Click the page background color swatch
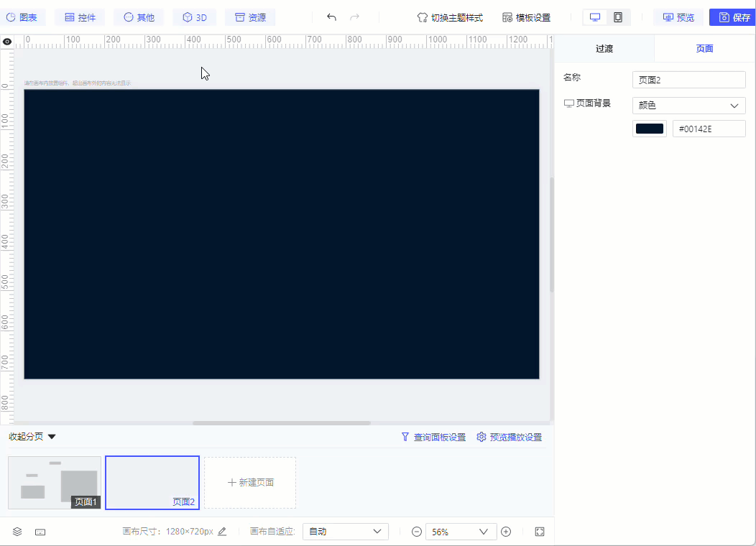The height and width of the screenshot is (546, 756). (x=649, y=128)
